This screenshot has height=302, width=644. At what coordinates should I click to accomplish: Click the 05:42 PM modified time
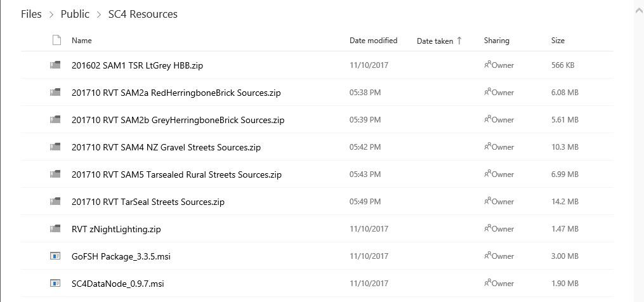(365, 147)
